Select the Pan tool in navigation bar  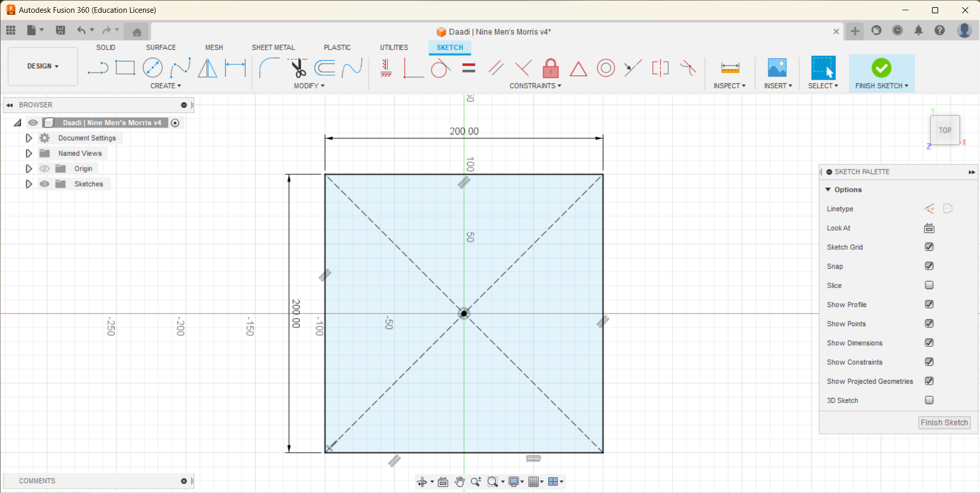coord(459,481)
